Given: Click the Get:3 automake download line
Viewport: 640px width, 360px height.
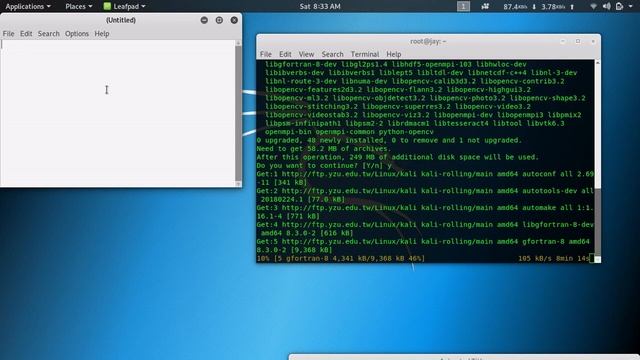Looking at the screenshot, I should (x=425, y=212).
